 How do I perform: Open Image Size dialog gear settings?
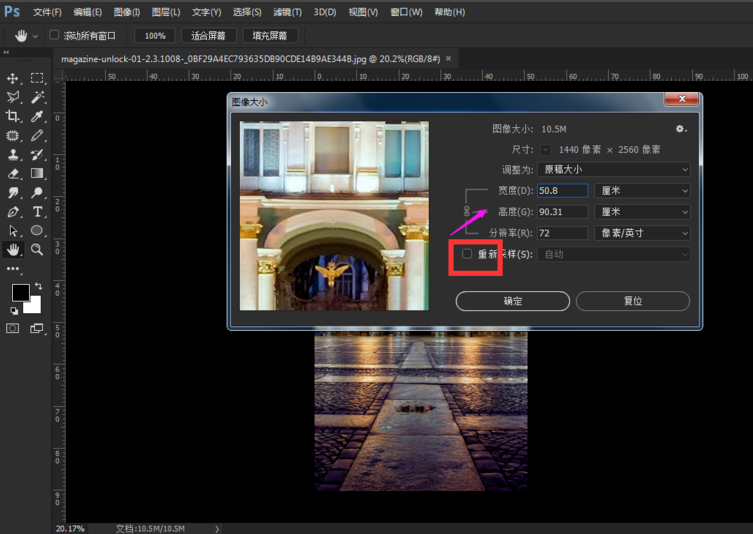click(x=681, y=129)
